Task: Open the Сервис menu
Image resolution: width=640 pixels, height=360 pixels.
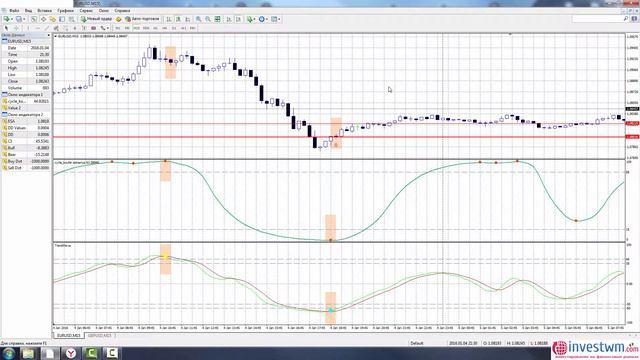Action: tap(86, 11)
